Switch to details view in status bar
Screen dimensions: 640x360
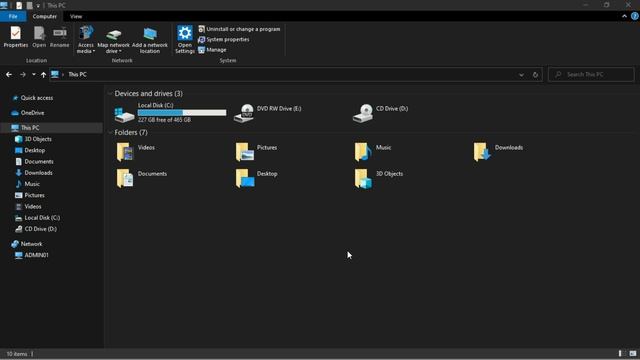point(621,354)
